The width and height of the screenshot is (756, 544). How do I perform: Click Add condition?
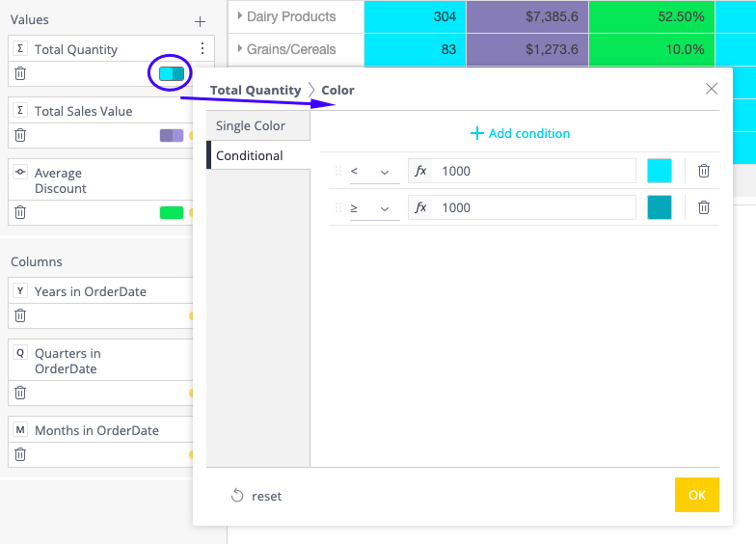(520, 133)
